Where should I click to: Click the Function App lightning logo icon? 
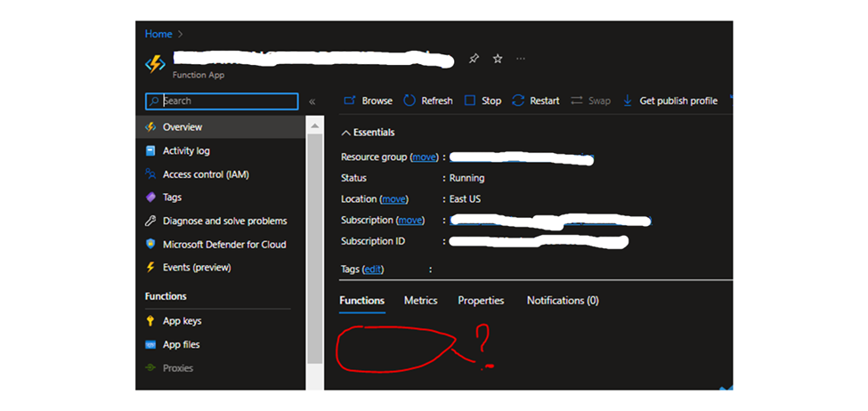click(x=155, y=64)
